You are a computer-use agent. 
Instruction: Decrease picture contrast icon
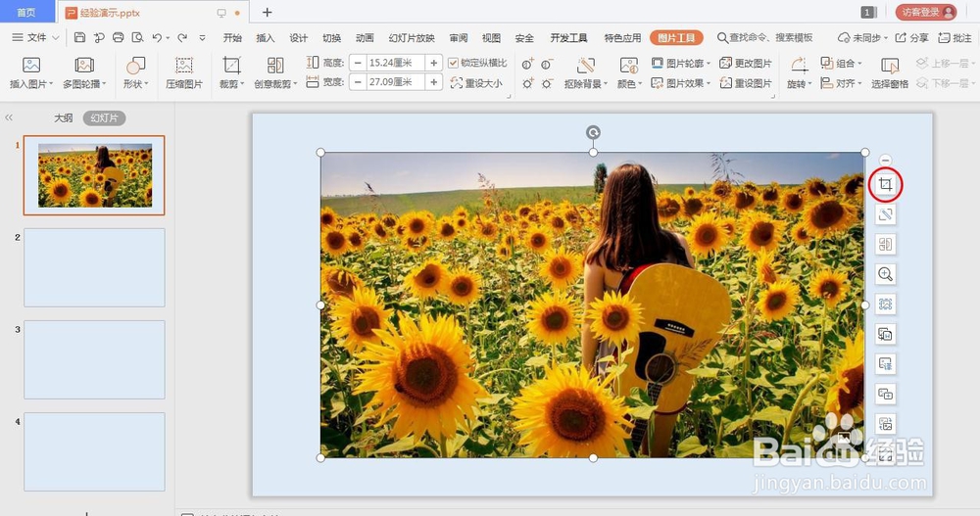[547, 64]
